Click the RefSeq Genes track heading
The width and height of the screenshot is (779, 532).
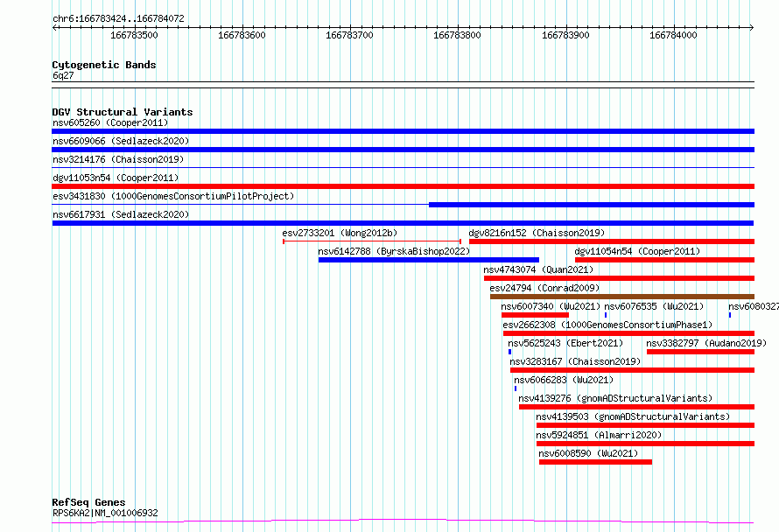pos(88,502)
